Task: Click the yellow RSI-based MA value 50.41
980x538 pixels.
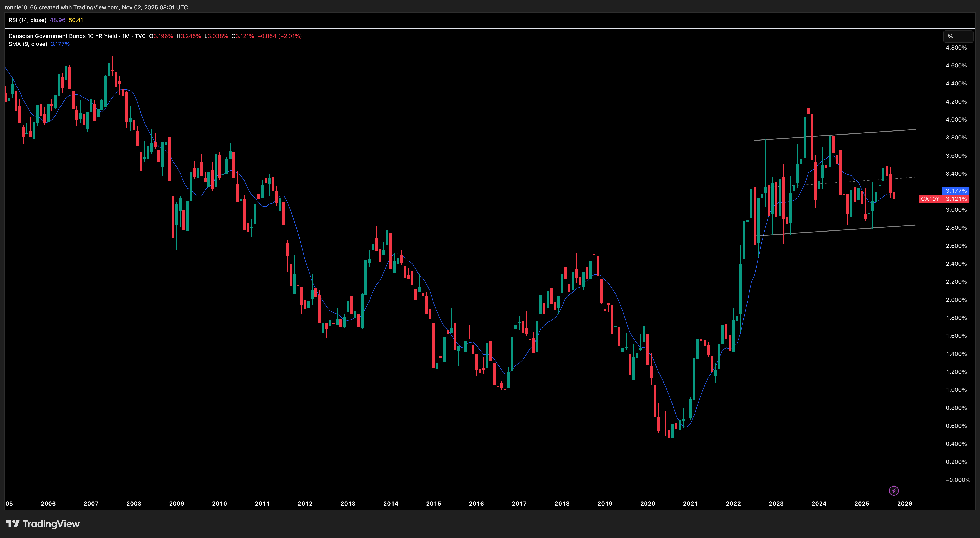Action: (x=76, y=20)
